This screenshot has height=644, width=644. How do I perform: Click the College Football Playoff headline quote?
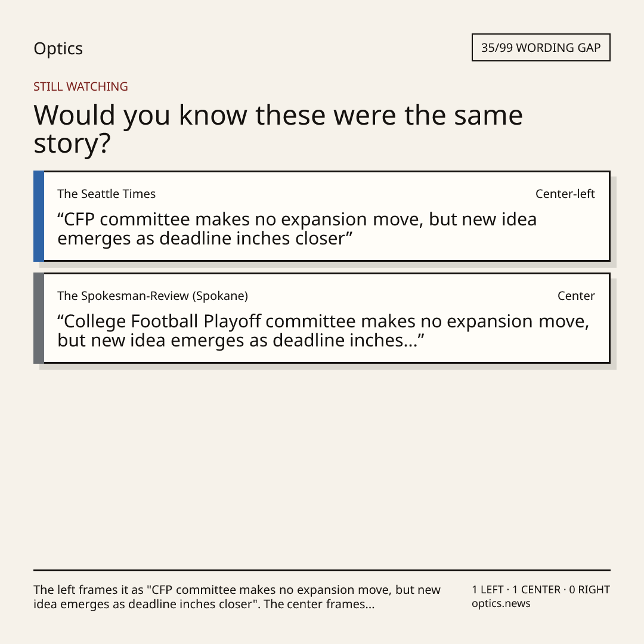[323, 330]
